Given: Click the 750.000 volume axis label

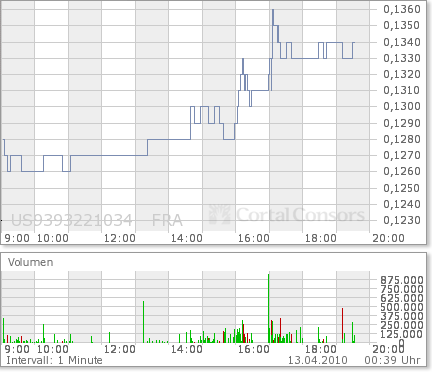Looking at the screenshot, I should pos(402,289).
